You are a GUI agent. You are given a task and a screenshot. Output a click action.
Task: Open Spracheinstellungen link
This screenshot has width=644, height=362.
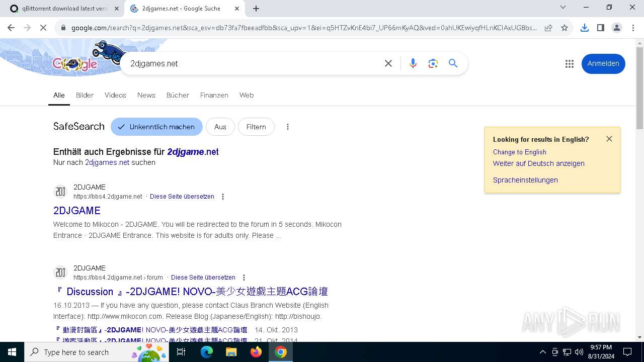coord(525,180)
